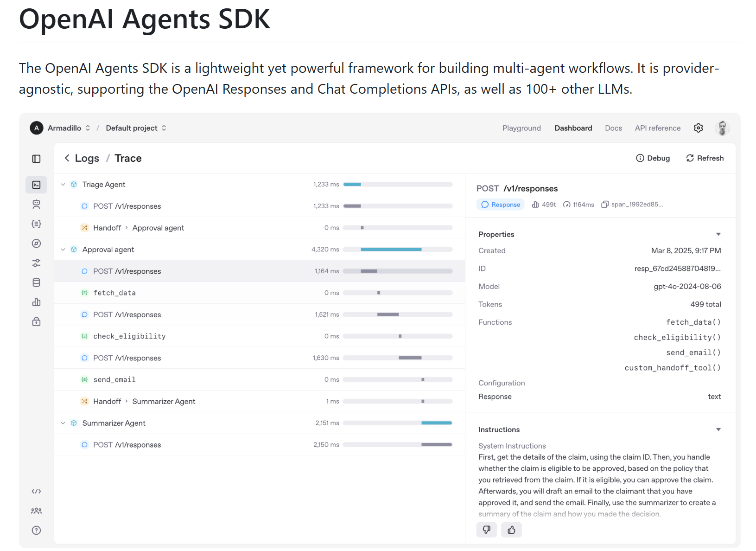Switch to the Playground tab
Viewport: 756px width, 551px height.
click(x=521, y=128)
